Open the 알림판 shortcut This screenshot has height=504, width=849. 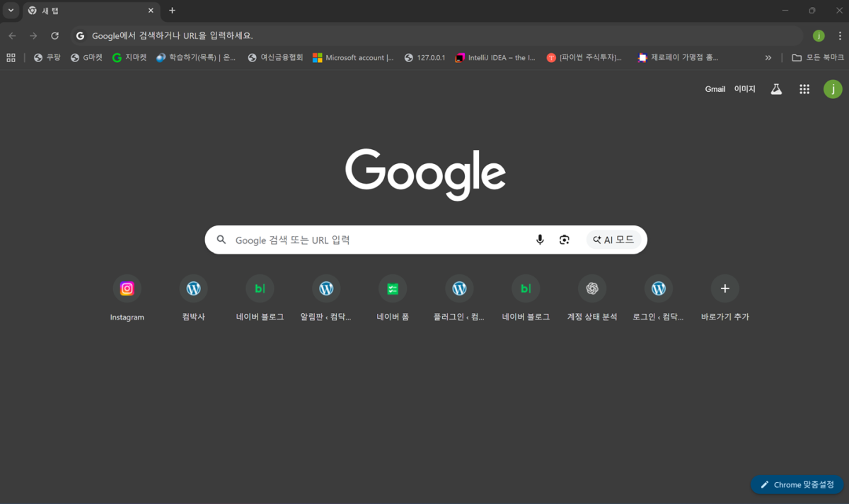coord(326,298)
